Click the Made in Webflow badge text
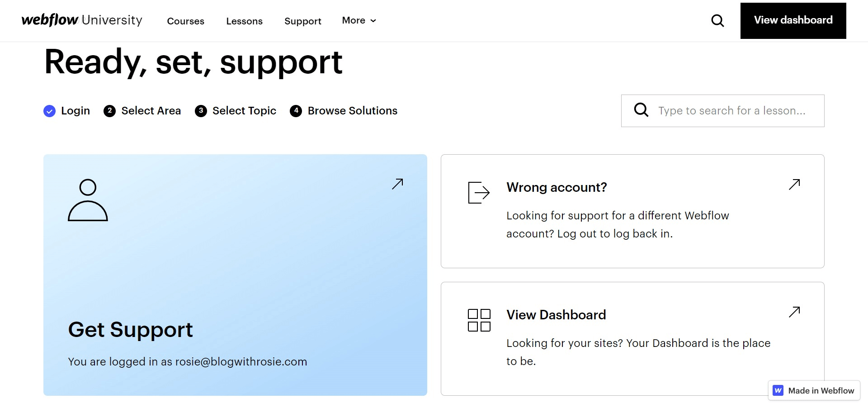 tap(821, 391)
